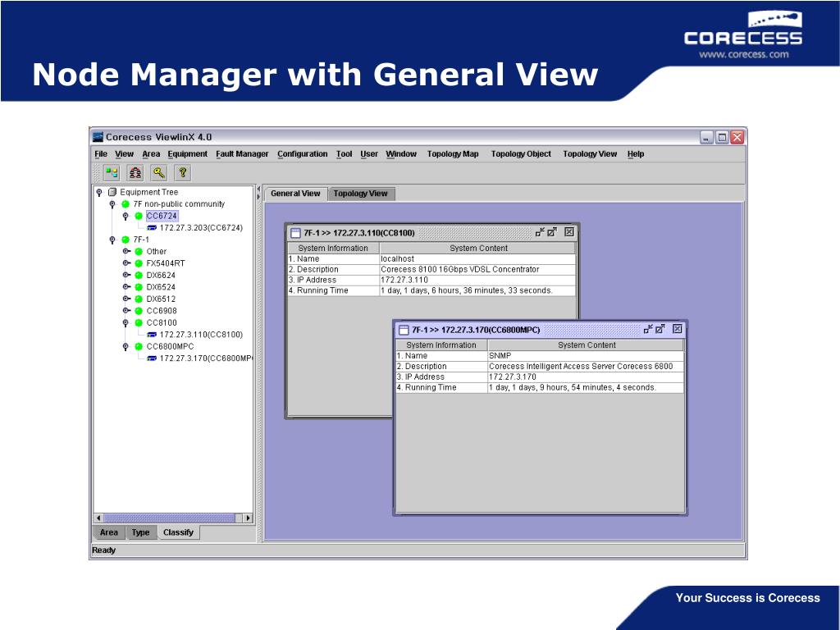Collapse the CC8100 tree node
Viewport: 840px width, 630px height.
(x=126, y=322)
